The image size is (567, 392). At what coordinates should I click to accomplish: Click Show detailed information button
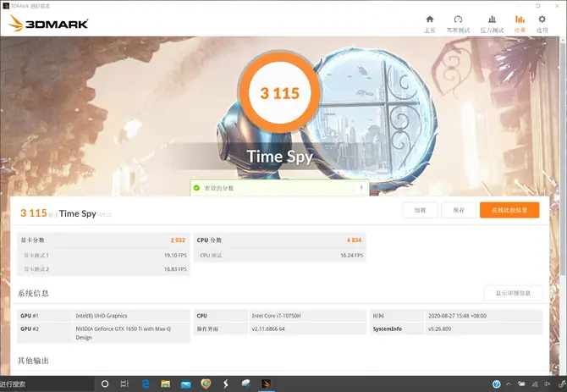point(513,293)
